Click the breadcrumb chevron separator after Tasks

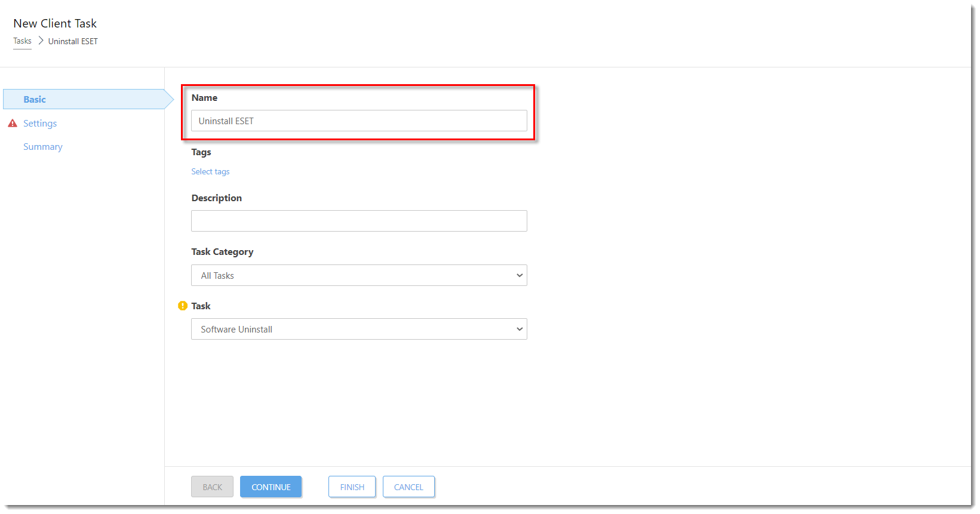pyautogui.click(x=41, y=41)
